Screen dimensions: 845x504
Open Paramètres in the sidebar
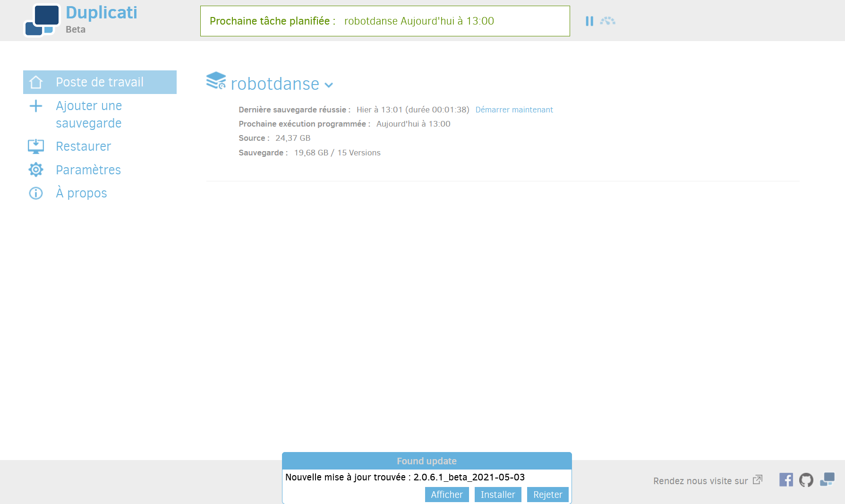pos(88,170)
